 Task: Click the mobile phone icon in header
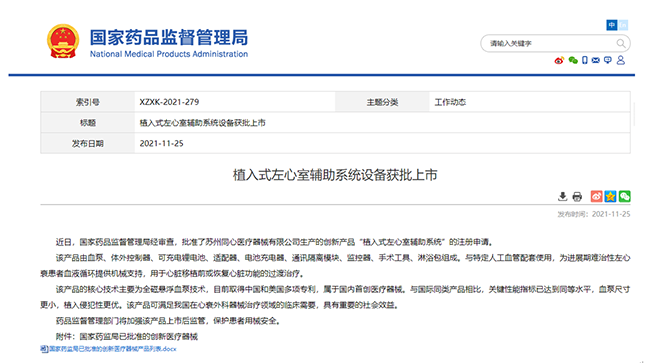coord(585,60)
